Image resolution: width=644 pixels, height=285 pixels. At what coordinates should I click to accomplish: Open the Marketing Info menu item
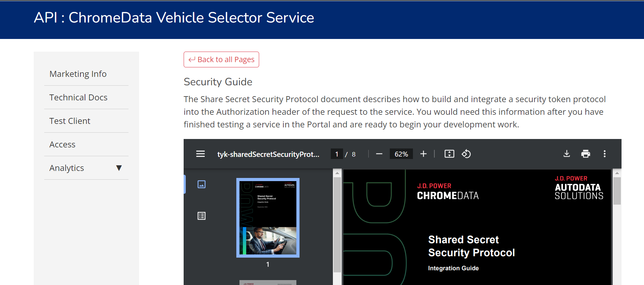(x=78, y=74)
